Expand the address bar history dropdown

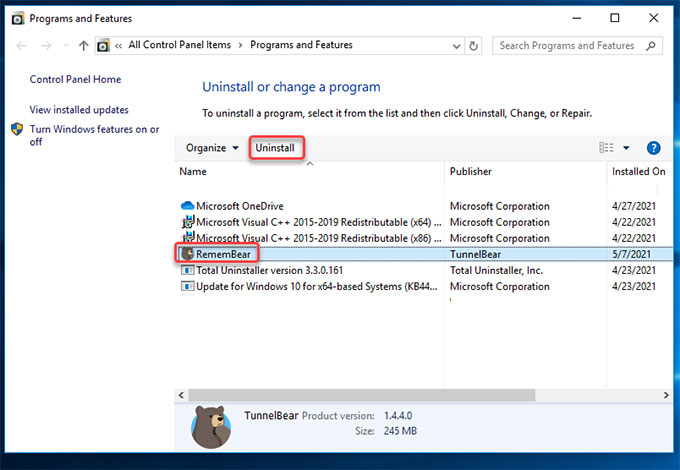point(456,46)
